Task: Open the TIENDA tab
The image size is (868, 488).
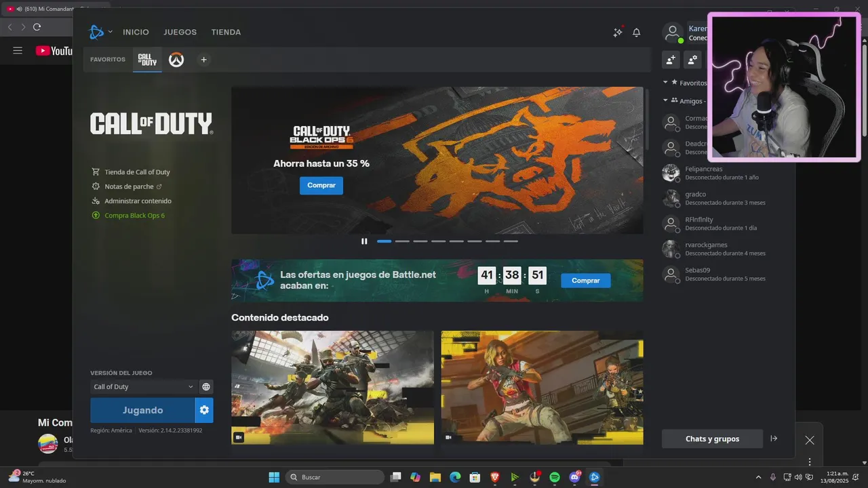Action: (226, 32)
